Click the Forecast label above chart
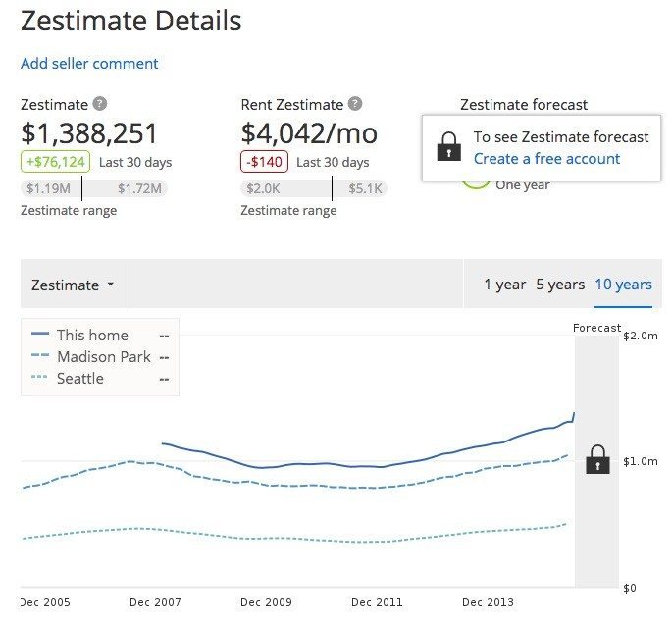Image resolution: width=672 pixels, height=622 pixels. (x=597, y=328)
